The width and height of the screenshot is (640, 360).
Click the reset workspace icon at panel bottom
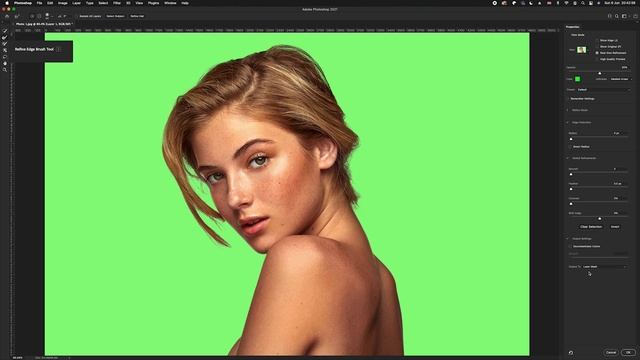tap(571, 353)
